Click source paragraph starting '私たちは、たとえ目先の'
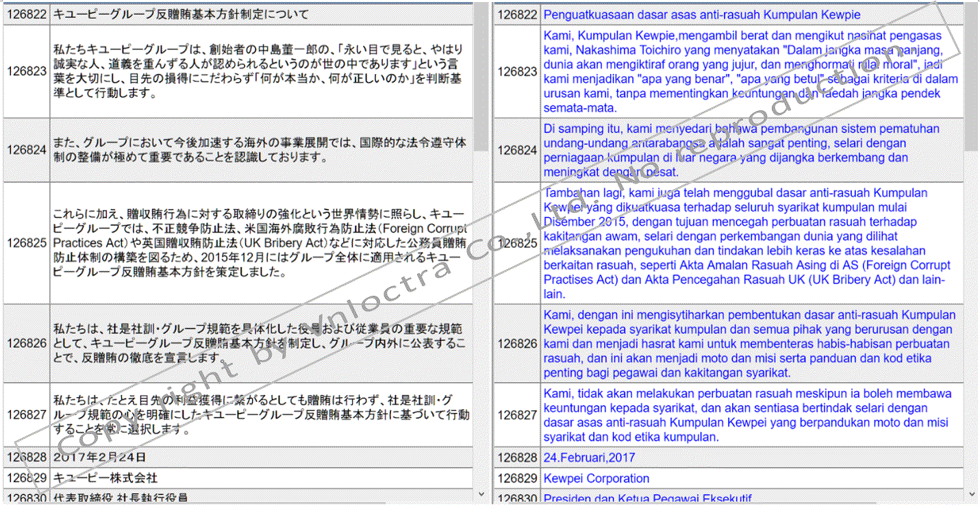The height and width of the screenshot is (508, 980). click(261, 416)
